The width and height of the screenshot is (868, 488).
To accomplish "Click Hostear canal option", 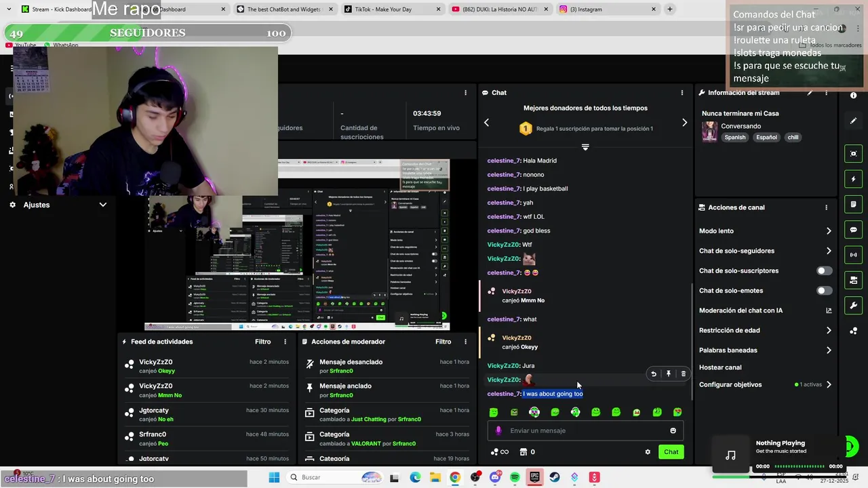I will coord(720,367).
